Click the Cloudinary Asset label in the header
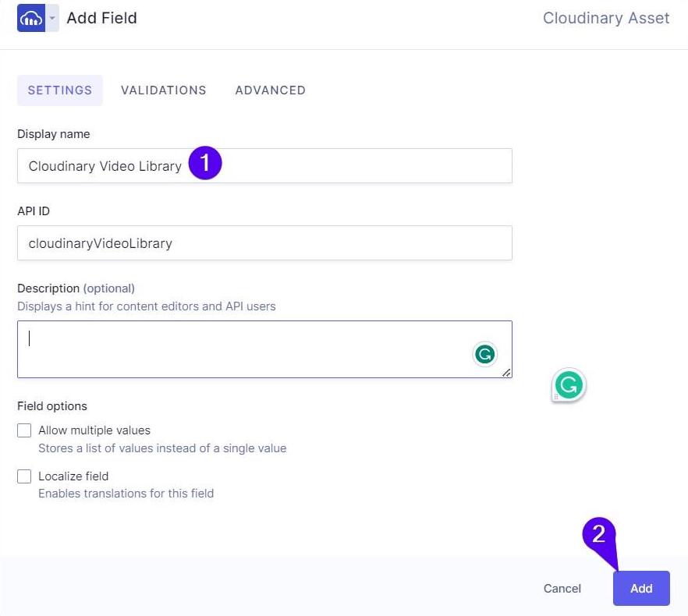Image resolution: width=688 pixels, height=616 pixels. [x=606, y=18]
